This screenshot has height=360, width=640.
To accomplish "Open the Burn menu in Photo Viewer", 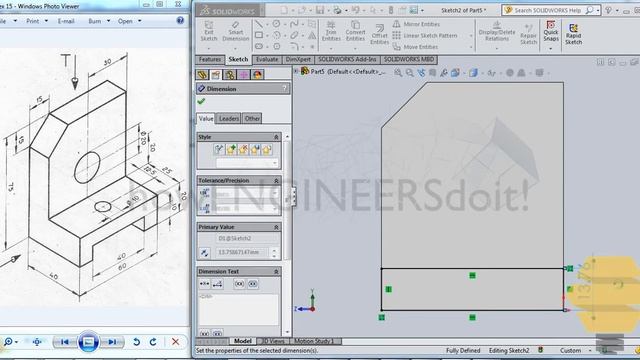I will (x=99, y=21).
